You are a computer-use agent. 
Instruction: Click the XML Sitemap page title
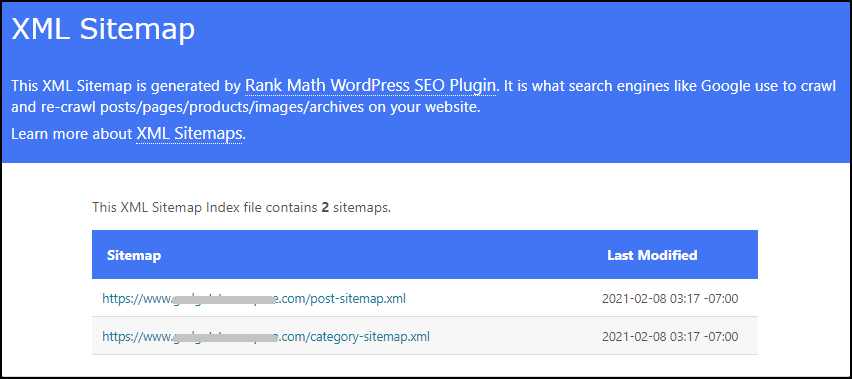103,28
